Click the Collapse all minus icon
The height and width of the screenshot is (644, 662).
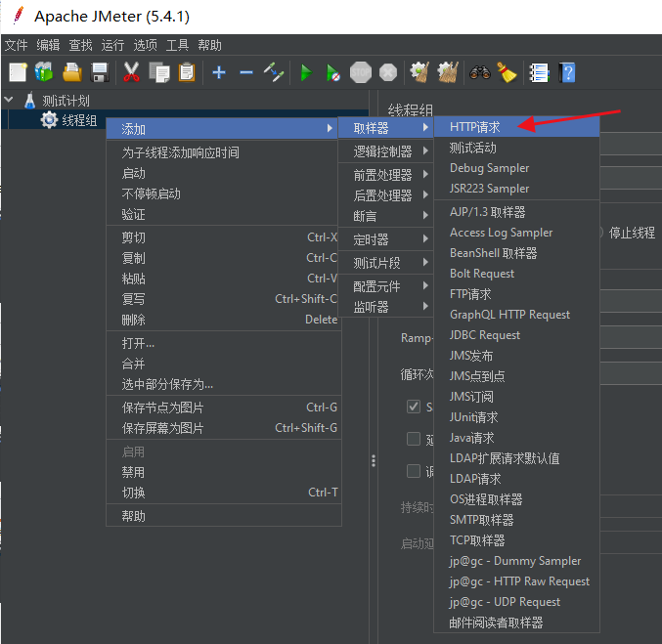coord(246,72)
